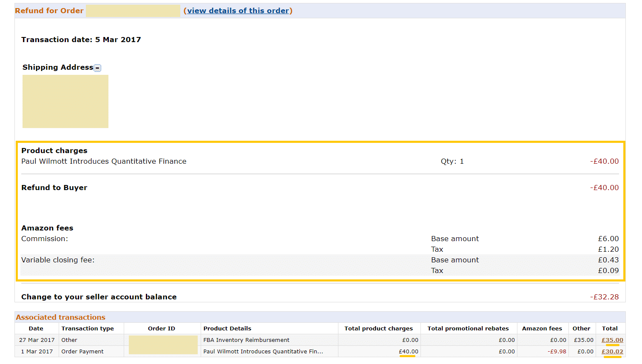Select the 'Date' column header
Image resolution: width=642 pixels, height=364 pixels.
coord(36,328)
